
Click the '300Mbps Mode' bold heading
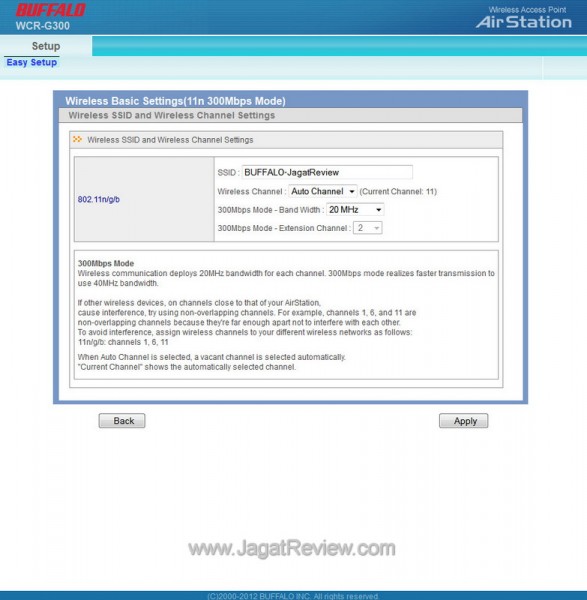pos(106,263)
